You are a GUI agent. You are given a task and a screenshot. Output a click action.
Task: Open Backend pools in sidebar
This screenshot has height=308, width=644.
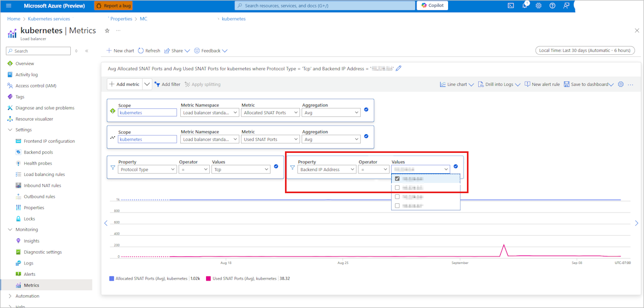click(x=38, y=152)
